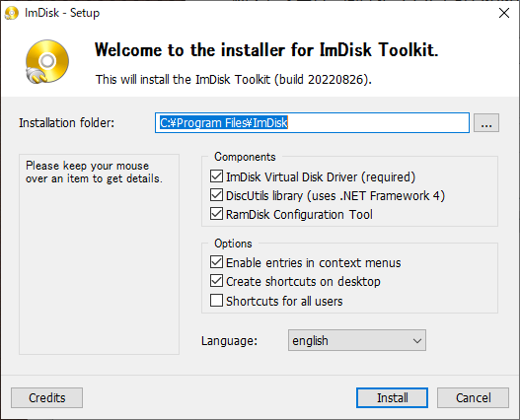The image size is (520, 420).
Task: Click the Welcome installer heading text
Action: pos(266,50)
